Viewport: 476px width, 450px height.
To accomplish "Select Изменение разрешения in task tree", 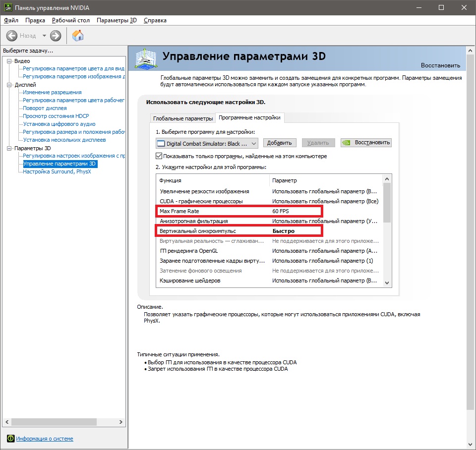I will tap(52, 92).
